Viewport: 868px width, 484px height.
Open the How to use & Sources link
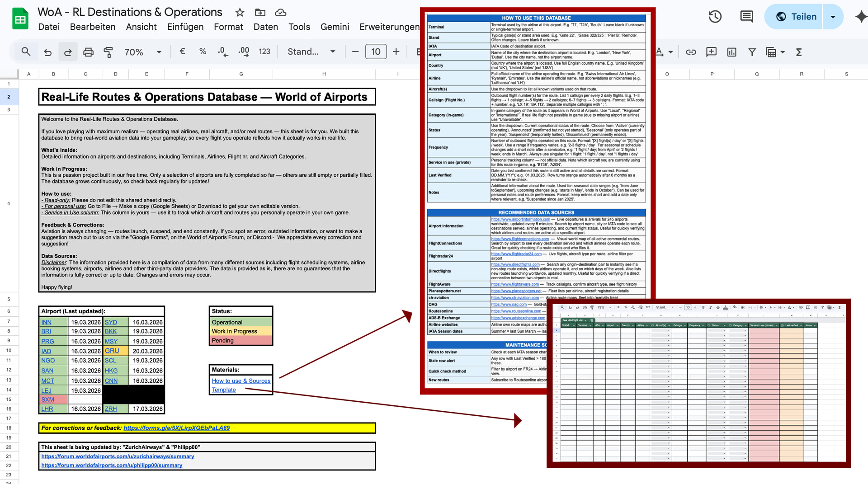[241, 381]
